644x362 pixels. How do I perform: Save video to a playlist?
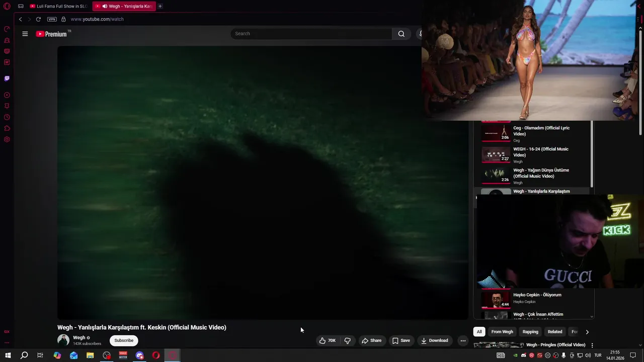click(x=401, y=340)
